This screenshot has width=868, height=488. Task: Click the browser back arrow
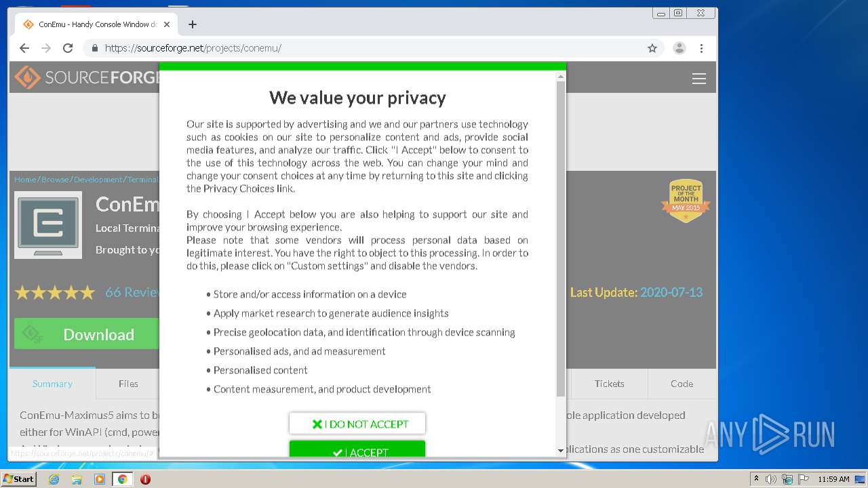click(24, 48)
